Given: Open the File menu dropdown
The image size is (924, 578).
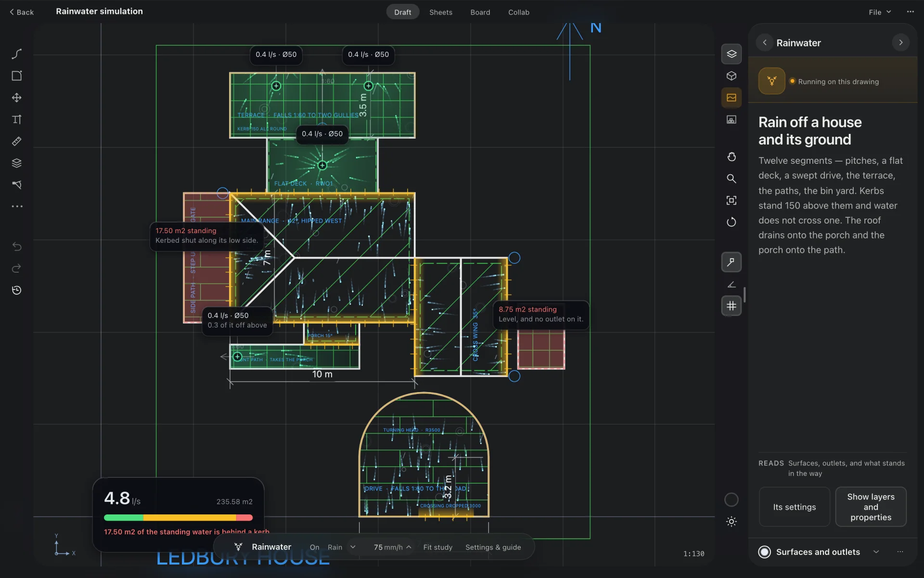Looking at the screenshot, I should click(x=880, y=12).
